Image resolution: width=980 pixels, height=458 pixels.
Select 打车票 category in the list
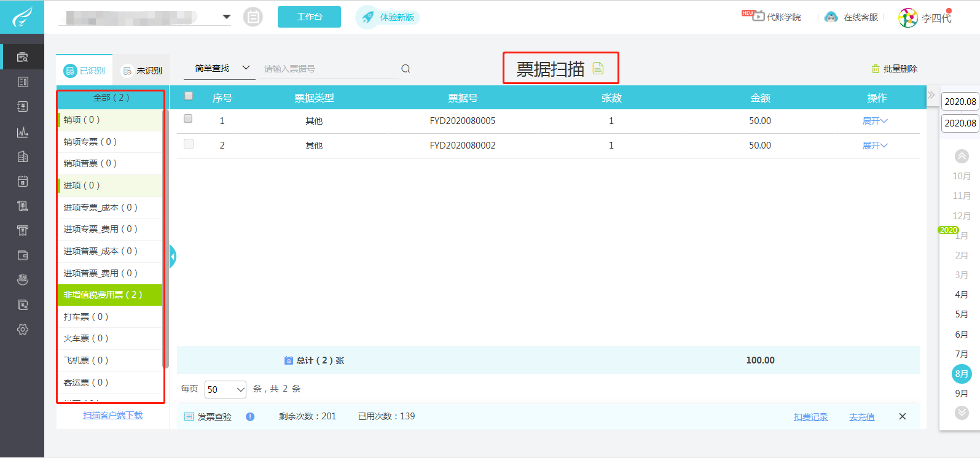click(86, 317)
